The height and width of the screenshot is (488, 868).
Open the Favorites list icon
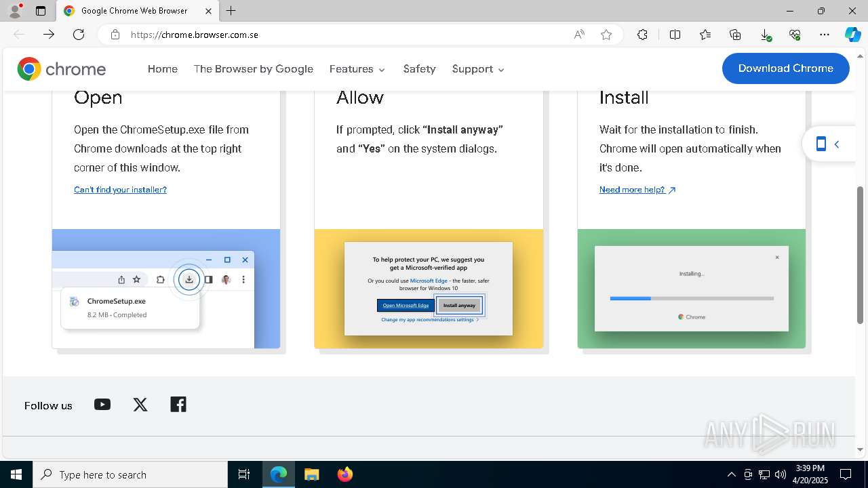[x=705, y=35]
